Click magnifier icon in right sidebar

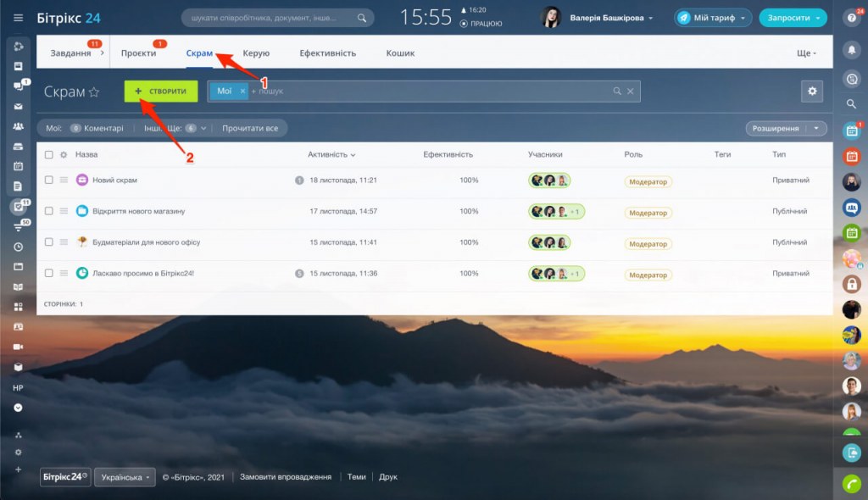pos(851,103)
